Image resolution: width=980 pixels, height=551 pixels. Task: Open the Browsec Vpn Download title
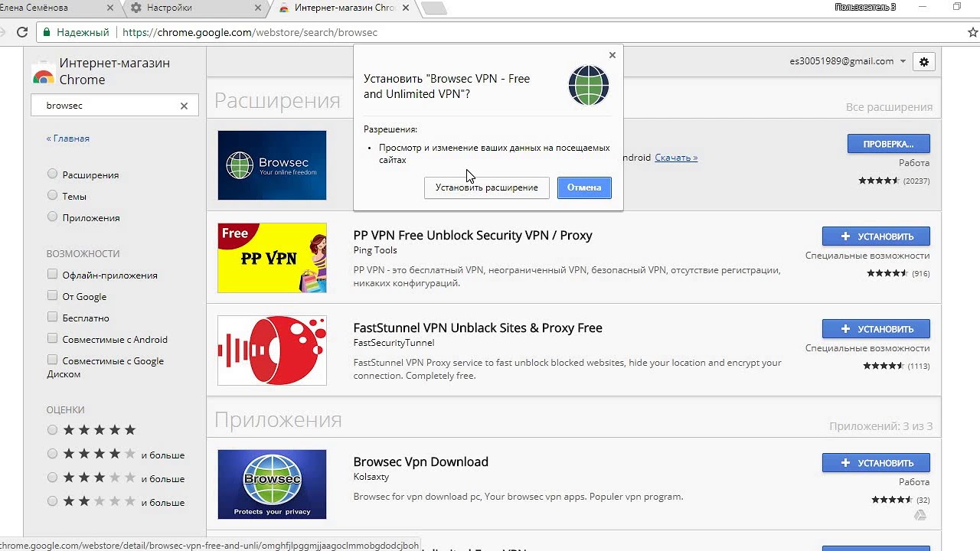(x=420, y=461)
